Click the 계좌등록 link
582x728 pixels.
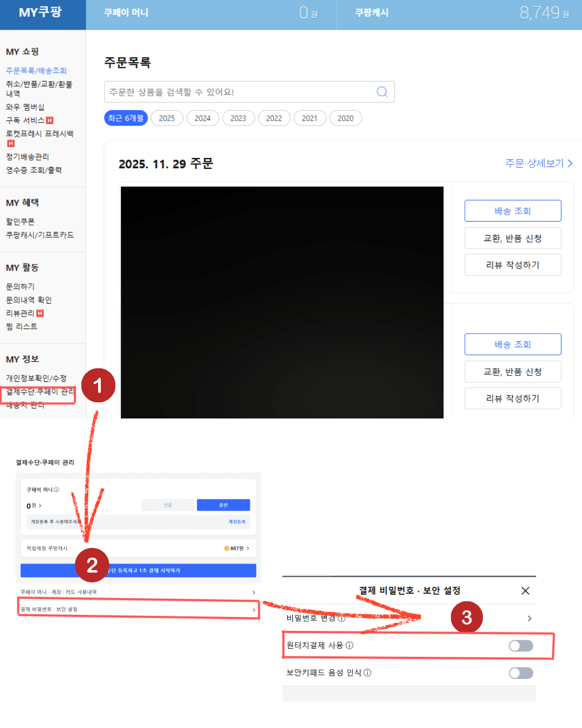coord(237,521)
